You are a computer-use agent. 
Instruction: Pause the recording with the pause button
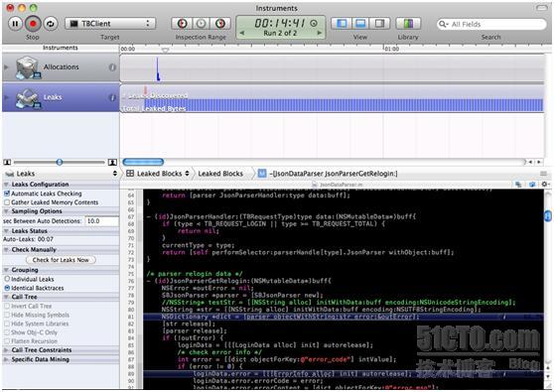[15, 24]
